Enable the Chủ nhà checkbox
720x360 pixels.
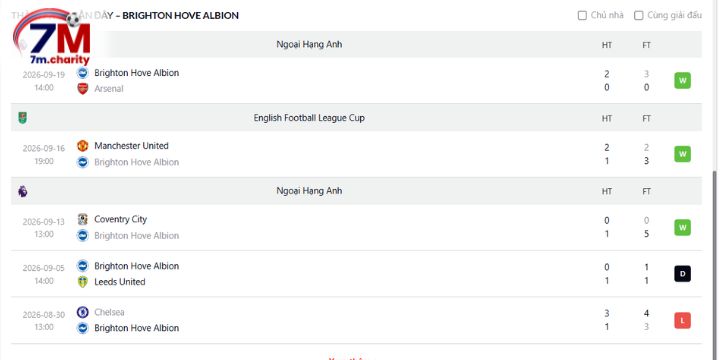[x=582, y=16]
